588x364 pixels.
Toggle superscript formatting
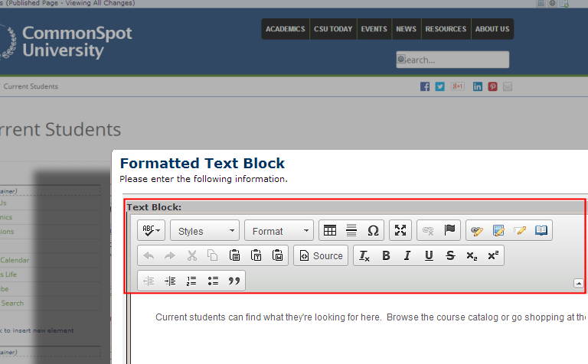point(493,255)
